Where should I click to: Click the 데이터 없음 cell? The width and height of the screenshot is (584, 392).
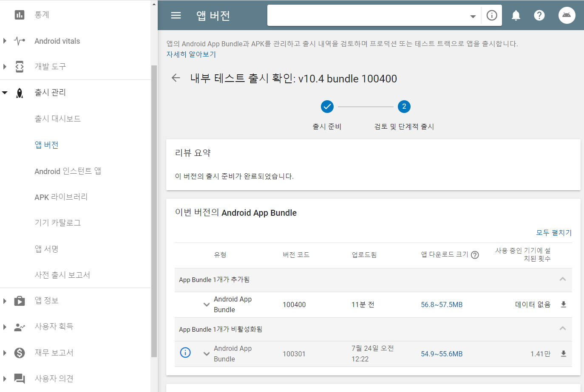533,305
